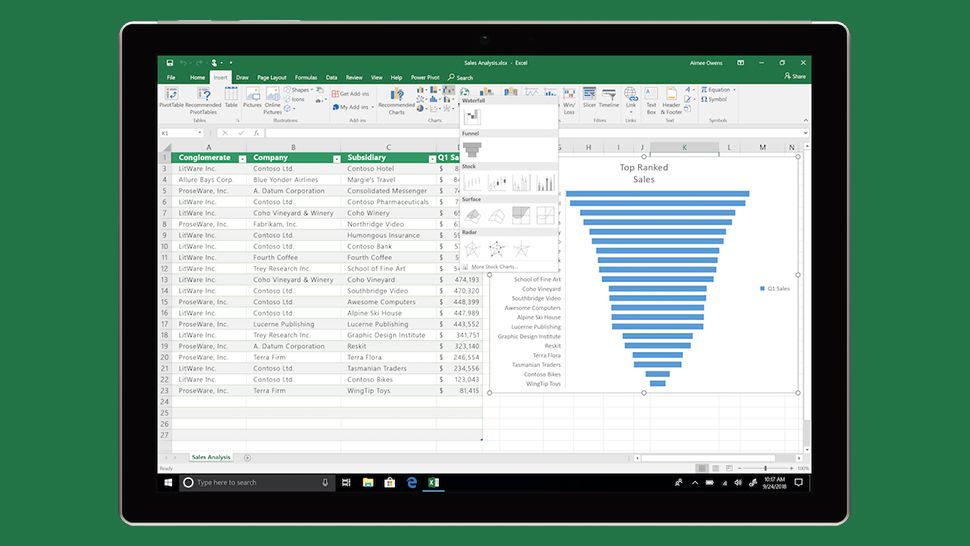Open the Company column filter dropdown
Viewport: 970px width, 546px height.
pos(337,159)
